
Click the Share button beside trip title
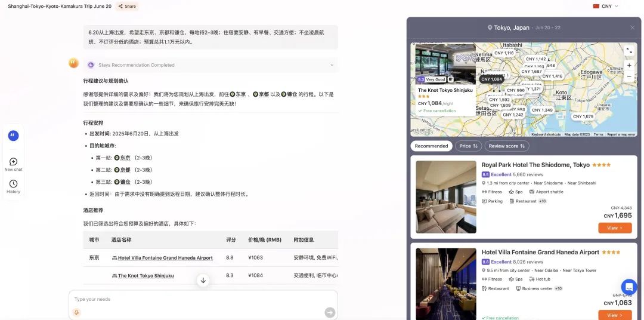127,6
